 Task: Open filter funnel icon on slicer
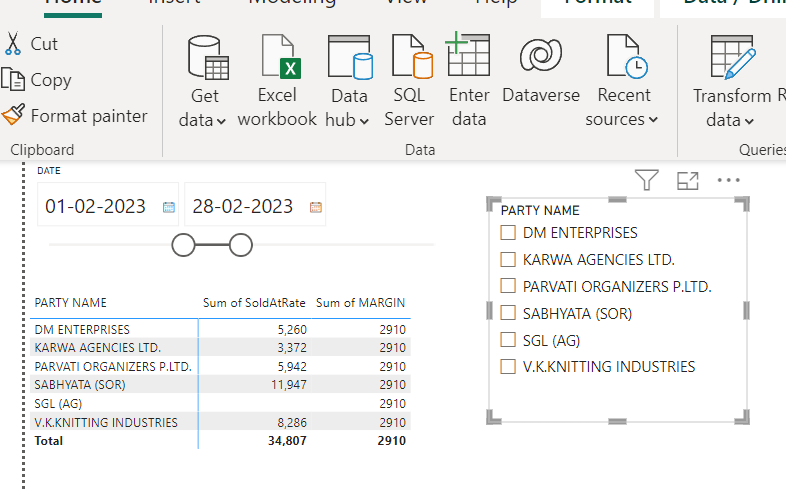(x=647, y=180)
